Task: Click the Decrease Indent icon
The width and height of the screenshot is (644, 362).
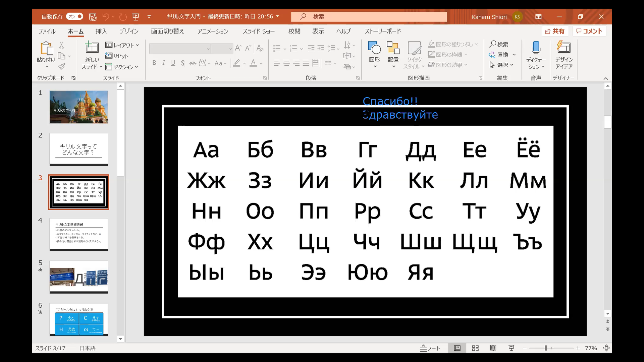Action: click(311, 48)
